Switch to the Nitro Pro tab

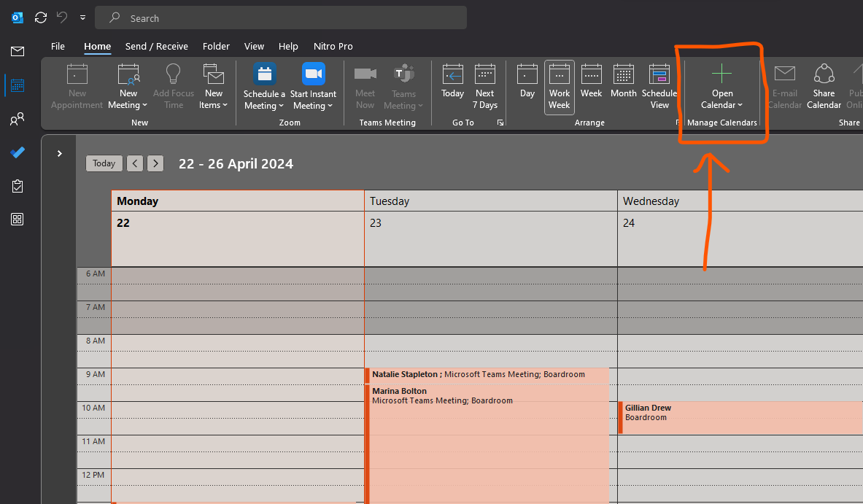click(x=333, y=46)
